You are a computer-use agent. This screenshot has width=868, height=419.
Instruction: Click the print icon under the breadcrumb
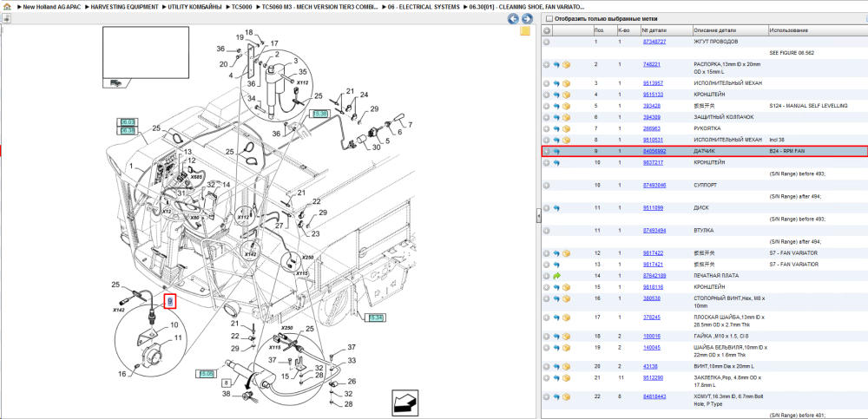point(7,19)
